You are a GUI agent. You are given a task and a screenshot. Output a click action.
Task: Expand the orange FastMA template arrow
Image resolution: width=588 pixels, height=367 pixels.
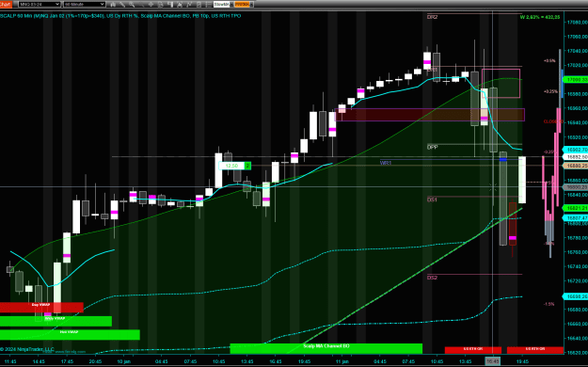tap(251, 5)
